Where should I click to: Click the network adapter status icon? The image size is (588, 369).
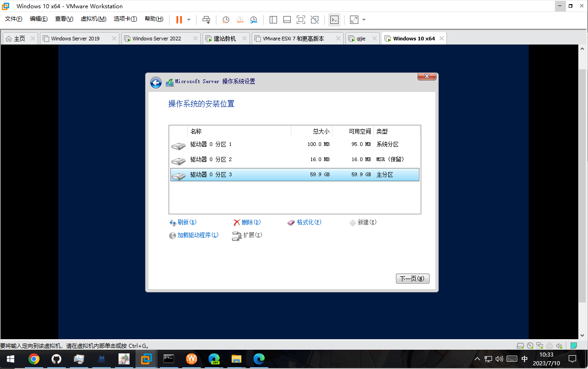[x=540, y=346]
